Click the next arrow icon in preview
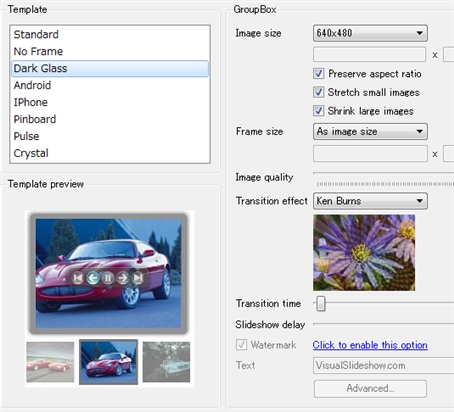This screenshot has height=412, width=454. pyautogui.click(x=123, y=278)
